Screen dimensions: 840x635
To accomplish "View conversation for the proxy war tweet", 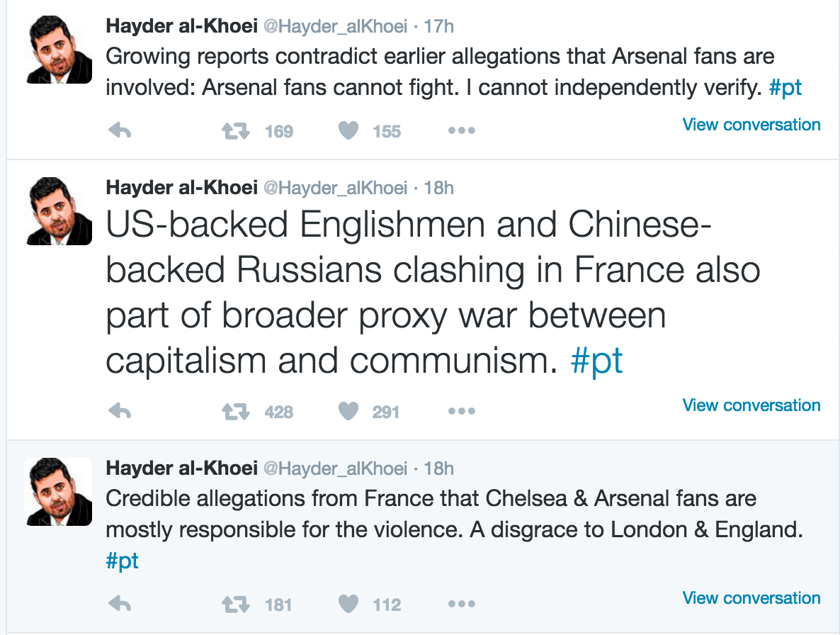I will pos(751,405).
